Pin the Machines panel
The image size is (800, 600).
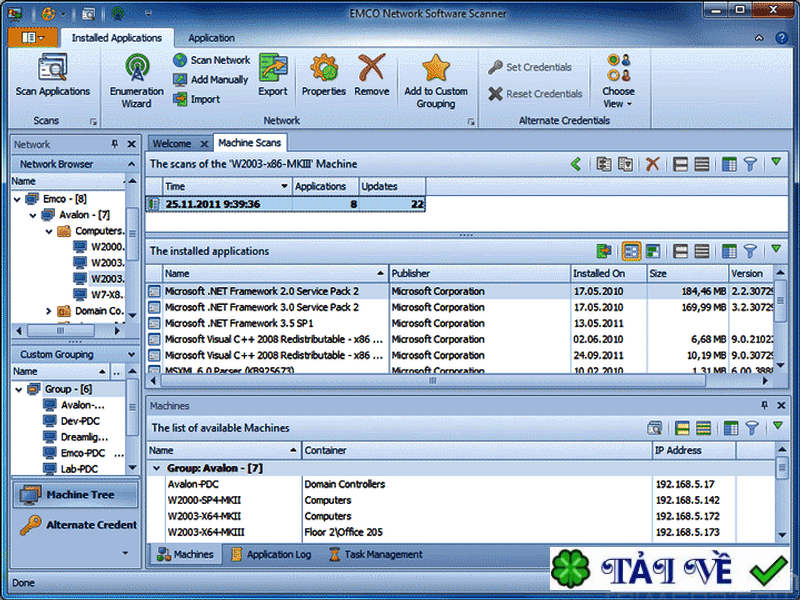tap(765, 406)
